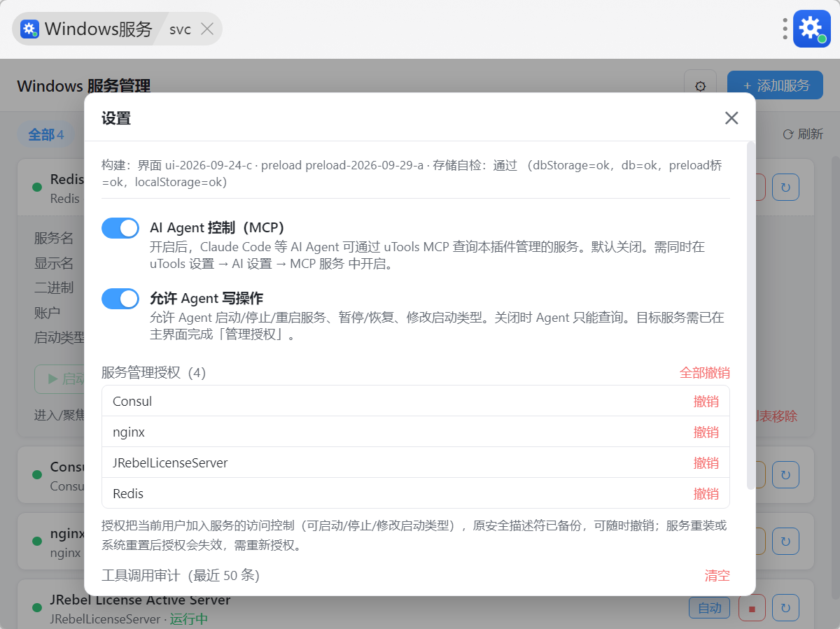
Task: Revoke authorization for nginx
Action: click(706, 432)
